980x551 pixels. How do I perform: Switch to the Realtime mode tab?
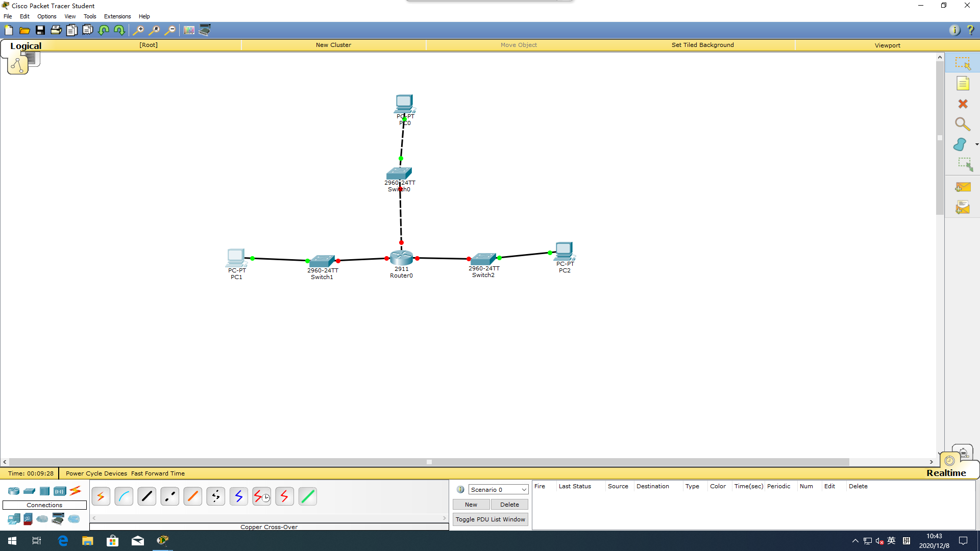click(x=946, y=473)
